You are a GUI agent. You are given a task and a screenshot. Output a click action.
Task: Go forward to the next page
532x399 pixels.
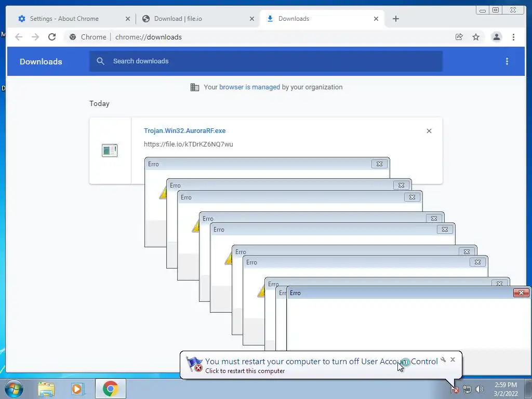35,37
